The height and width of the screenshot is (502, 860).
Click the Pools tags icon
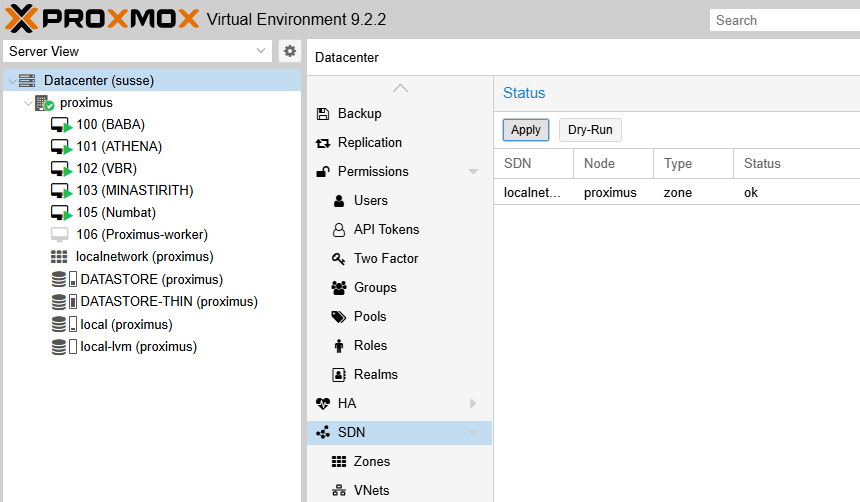(x=339, y=317)
